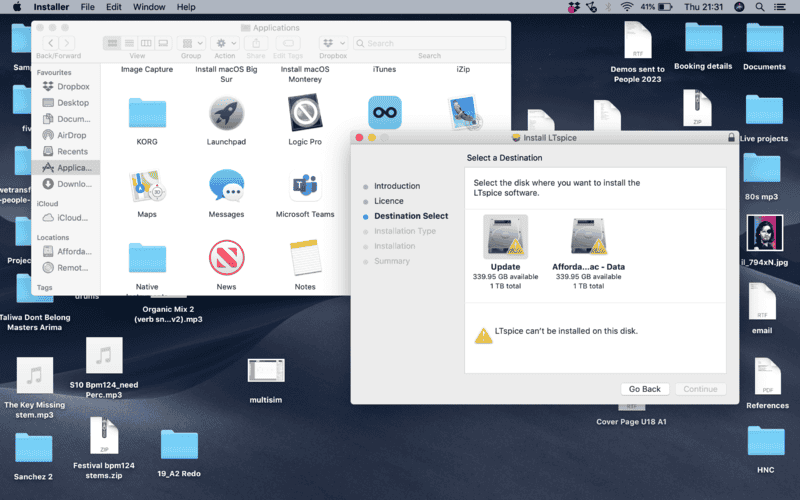
Task: Select the 80s mp3 desktop folder
Action: pyautogui.click(x=762, y=168)
